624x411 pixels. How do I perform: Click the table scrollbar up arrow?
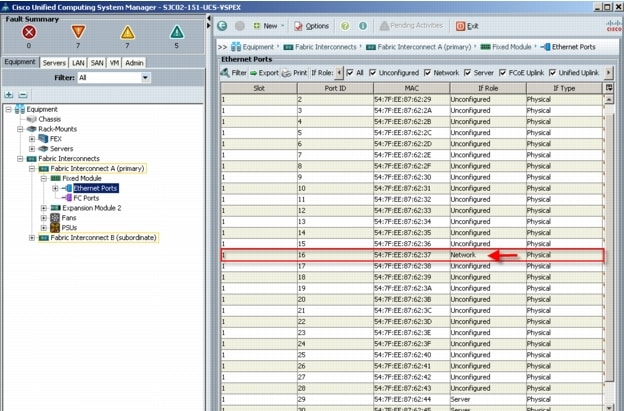[609, 99]
